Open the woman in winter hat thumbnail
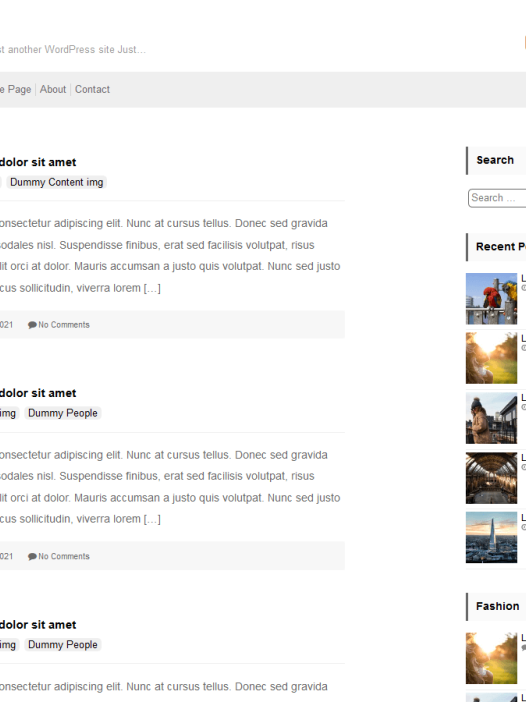This screenshot has width=526, height=702. pyautogui.click(x=492, y=418)
